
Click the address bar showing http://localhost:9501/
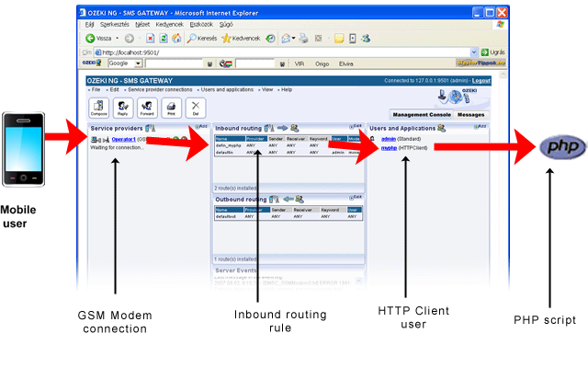283,52
